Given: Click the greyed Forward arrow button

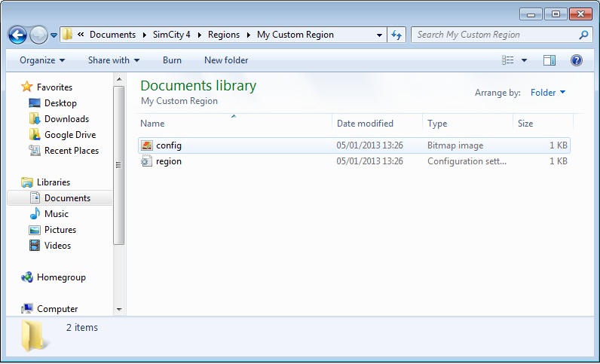Looking at the screenshot, I should click(38, 35).
